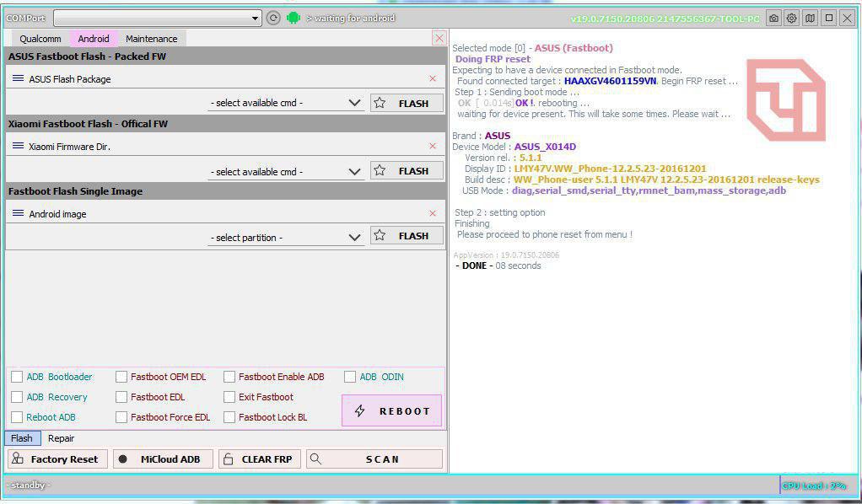Click the REBOOT button
Screen dimensions: 862x504
coord(392,410)
